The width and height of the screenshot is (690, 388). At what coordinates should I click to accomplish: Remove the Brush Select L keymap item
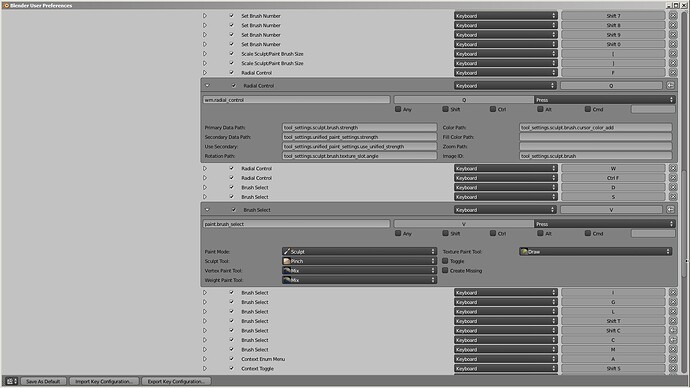(x=673, y=311)
